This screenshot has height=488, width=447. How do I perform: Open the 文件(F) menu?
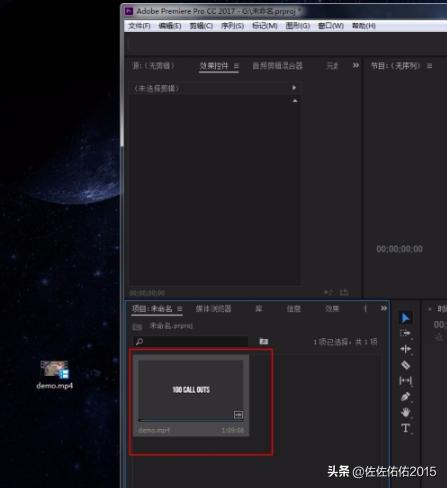139,26
